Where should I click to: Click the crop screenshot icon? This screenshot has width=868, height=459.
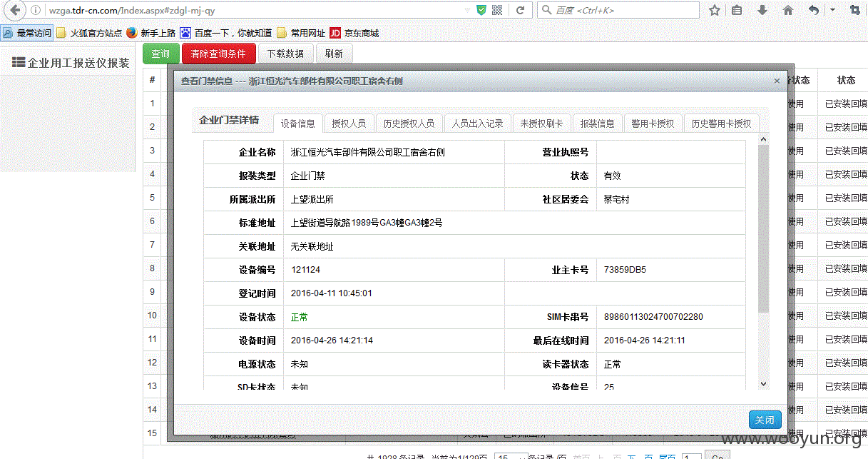click(855, 11)
